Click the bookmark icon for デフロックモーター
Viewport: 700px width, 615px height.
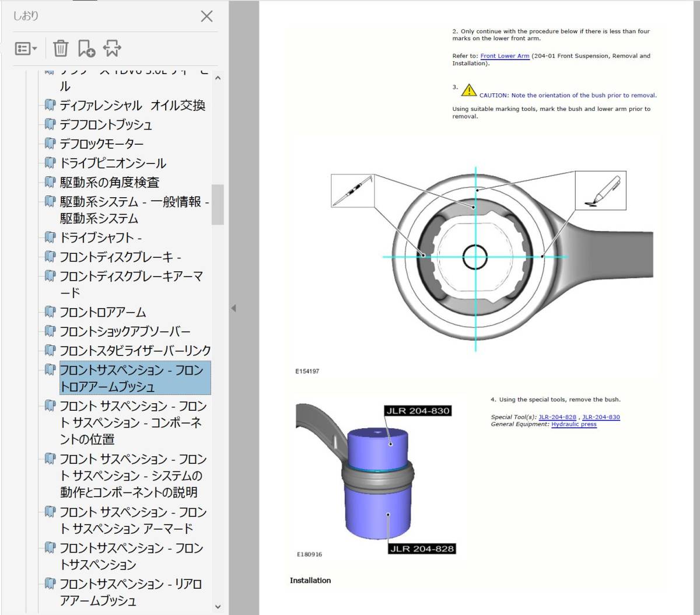pyautogui.click(x=50, y=143)
